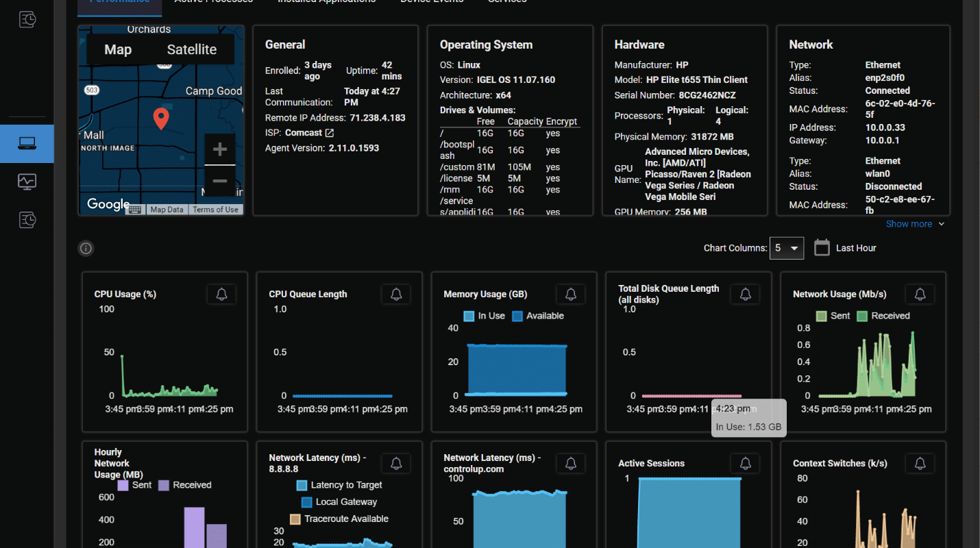Click the Disconnected status value

pyautogui.click(x=893, y=186)
